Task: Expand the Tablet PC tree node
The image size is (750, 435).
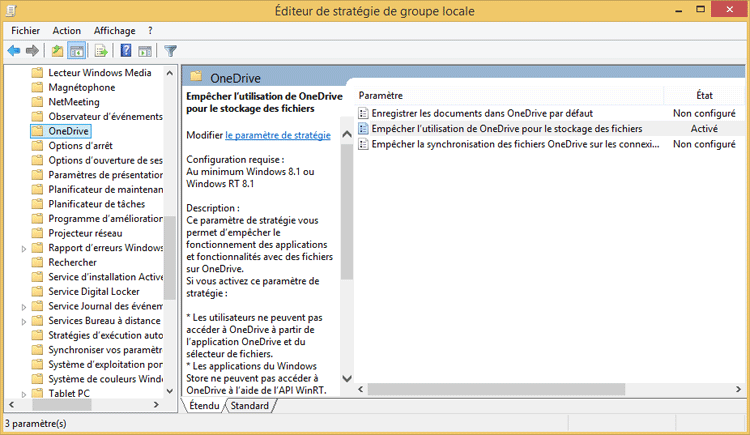Action: [x=23, y=394]
